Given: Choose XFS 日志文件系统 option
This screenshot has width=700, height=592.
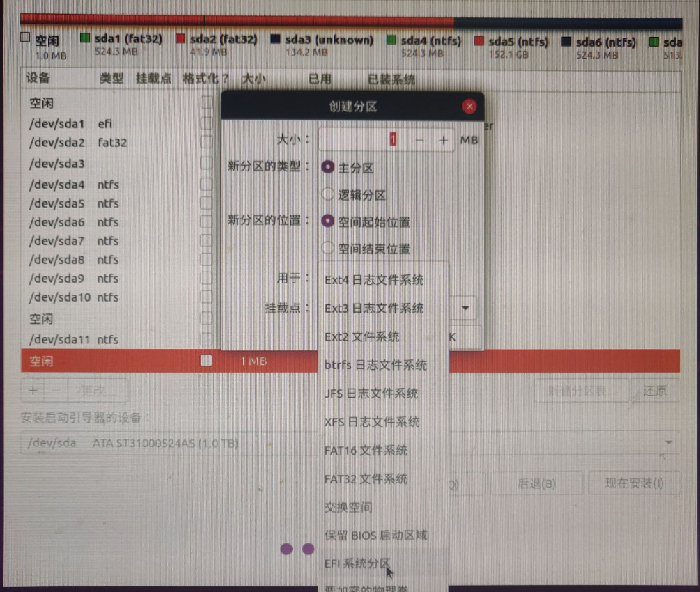Looking at the screenshot, I should point(383,422).
